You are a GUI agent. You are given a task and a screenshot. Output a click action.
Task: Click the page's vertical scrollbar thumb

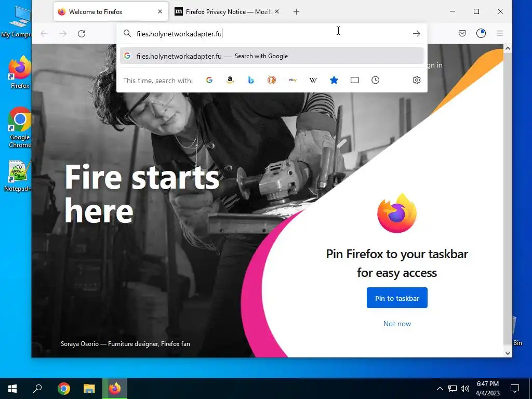pos(508,200)
